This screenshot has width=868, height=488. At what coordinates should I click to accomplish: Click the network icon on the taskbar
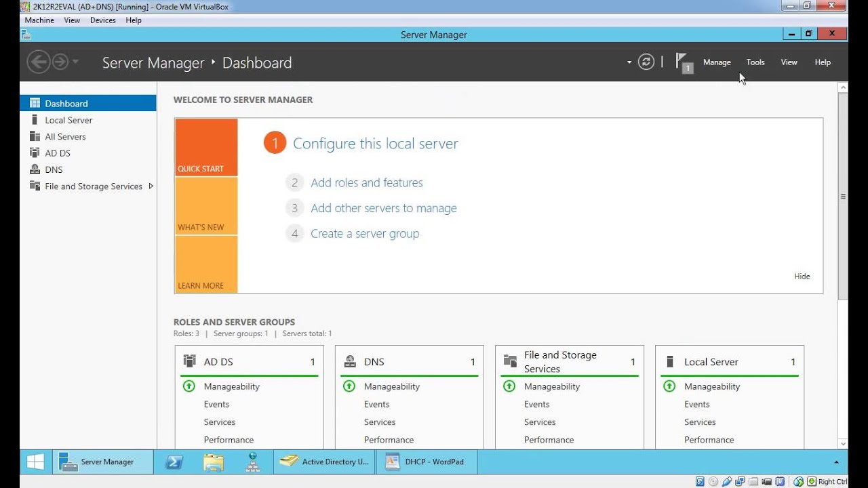tap(253, 462)
